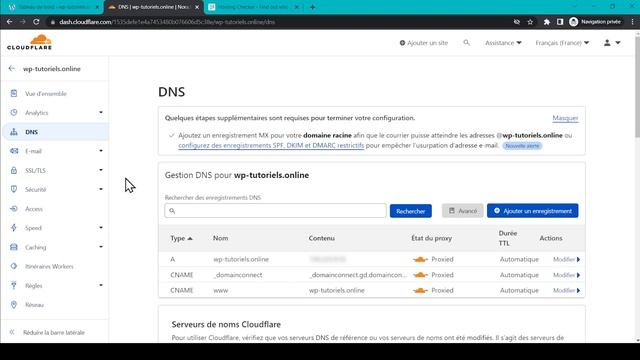This screenshot has width=640, height=360.
Task: Go back using the arrow beside wp-tutoriels.online
Action: click(x=11, y=69)
